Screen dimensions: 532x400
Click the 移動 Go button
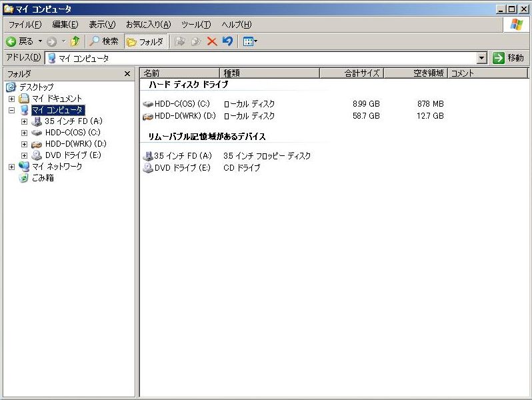tap(508, 58)
